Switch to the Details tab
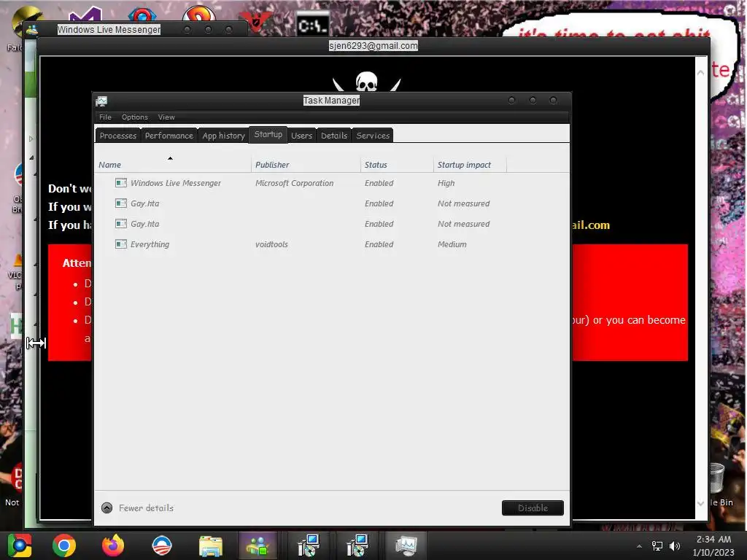 click(x=334, y=136)
